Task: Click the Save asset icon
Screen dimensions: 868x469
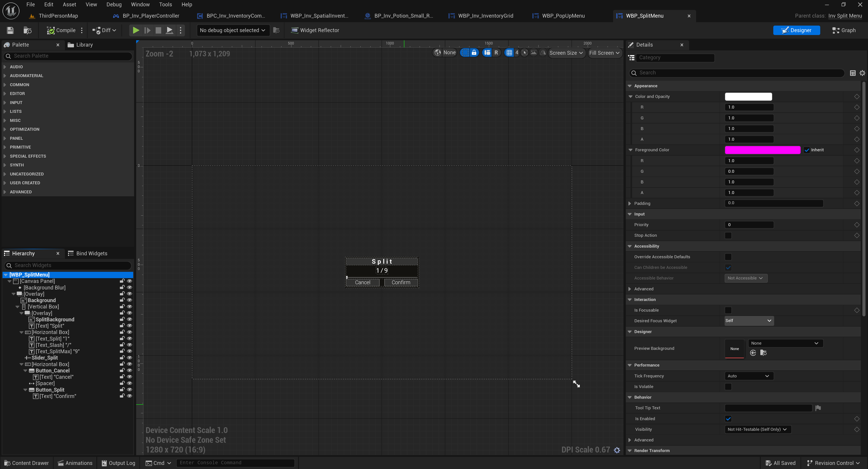Action: tap(10, 30)
